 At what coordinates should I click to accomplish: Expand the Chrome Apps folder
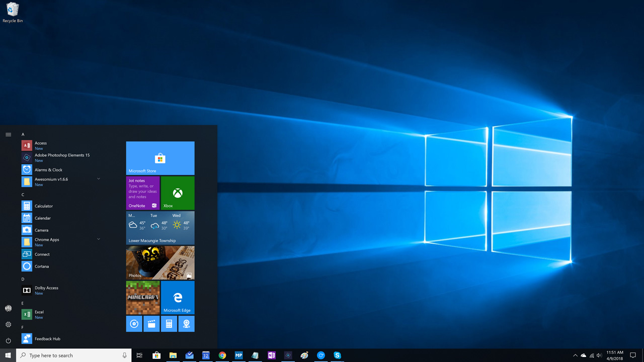(x=99, y=239)
